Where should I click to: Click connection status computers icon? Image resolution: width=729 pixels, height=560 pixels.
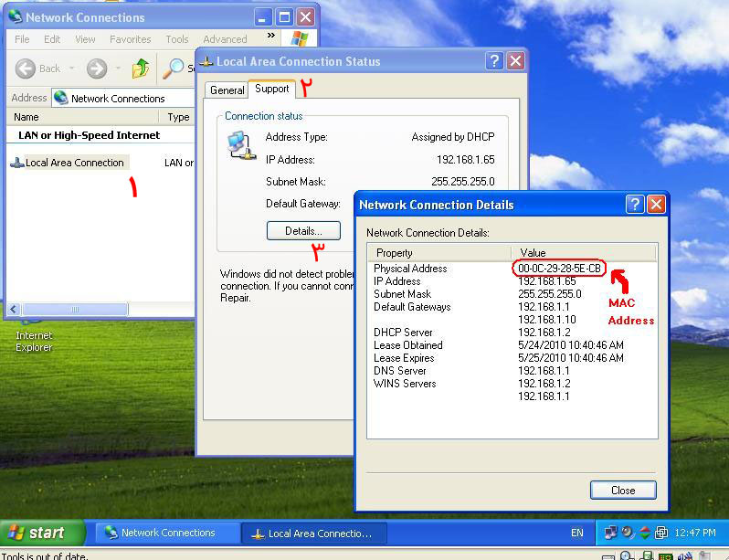(x=241, y=145)
